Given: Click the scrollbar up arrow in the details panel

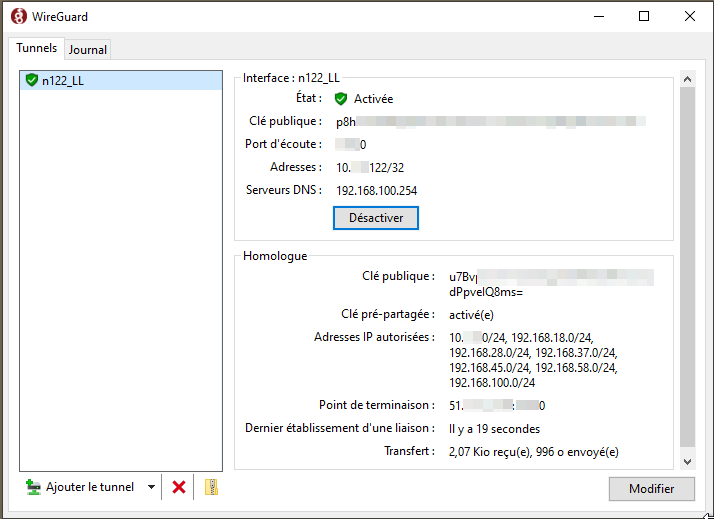Looking at the screenshot, I should tap(686, 78).
